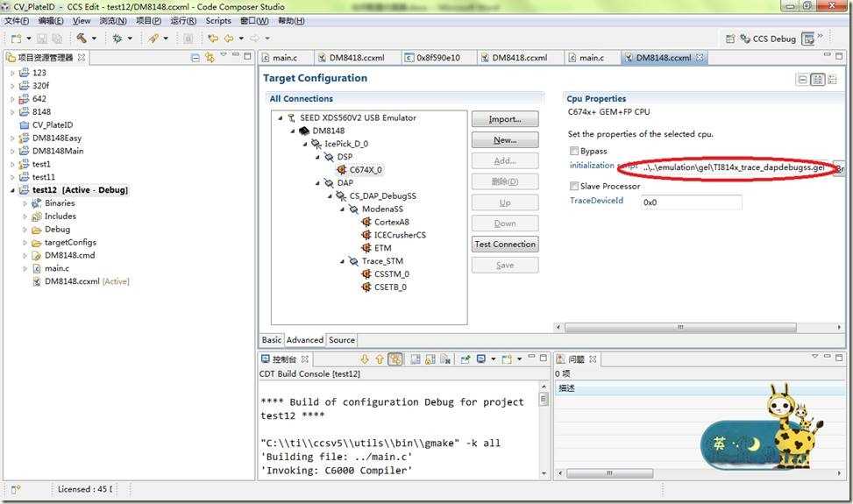Select the DM8148Easy project

[x=57, y=138]
